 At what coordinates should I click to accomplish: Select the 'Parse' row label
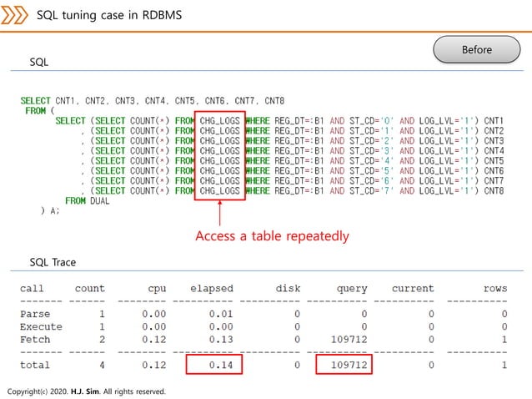[35, 314]
